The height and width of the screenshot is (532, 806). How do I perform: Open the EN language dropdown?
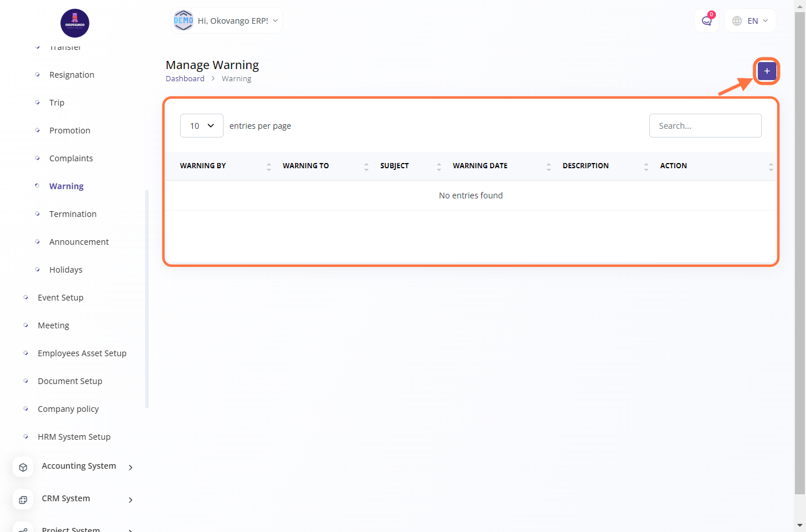coord(750,21)
